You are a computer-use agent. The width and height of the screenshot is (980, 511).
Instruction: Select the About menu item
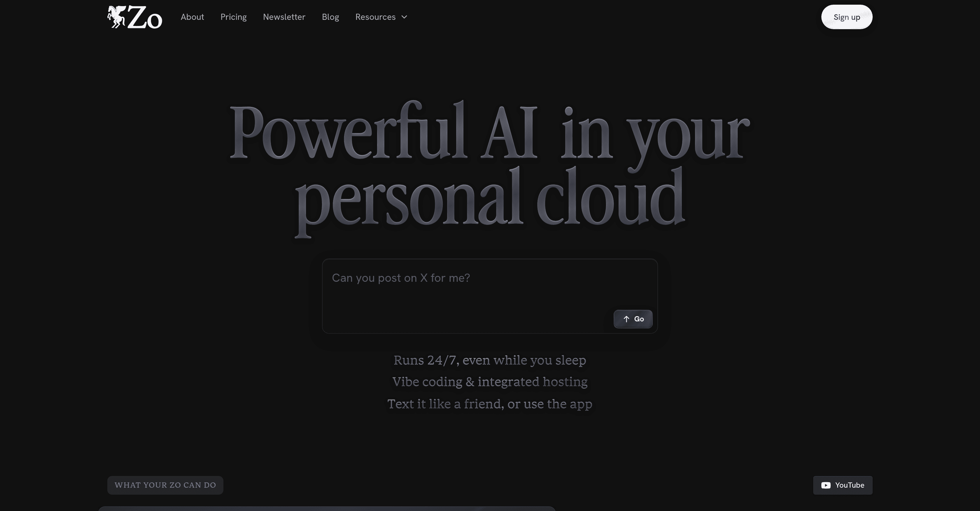tap(192, 17)
